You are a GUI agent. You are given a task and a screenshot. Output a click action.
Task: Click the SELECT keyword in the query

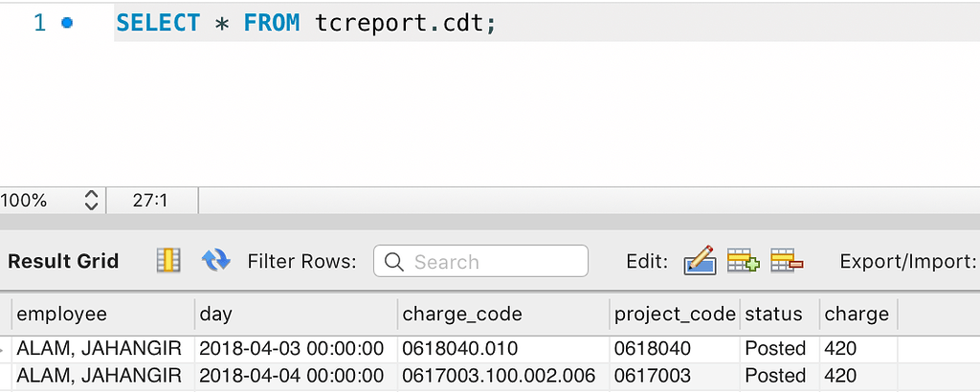tap(158, 23)
